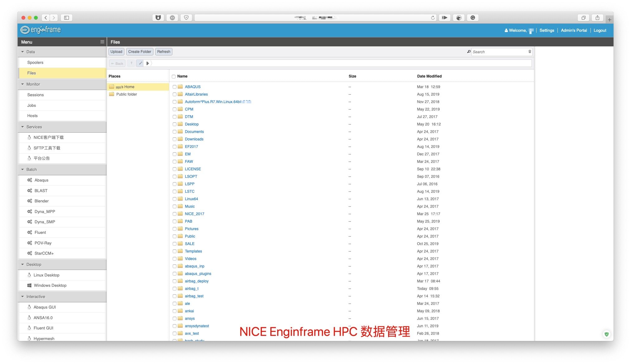The width and height of the screenshot is (631, 364).
Task: Click the browser back arrow
Action: coord(46,18)
